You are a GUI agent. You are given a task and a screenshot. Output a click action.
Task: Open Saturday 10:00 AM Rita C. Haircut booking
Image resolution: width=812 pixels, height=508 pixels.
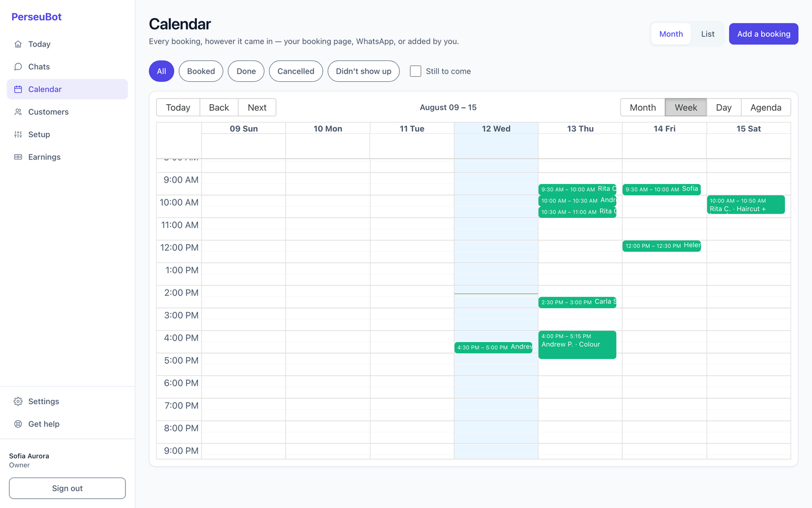746,205
